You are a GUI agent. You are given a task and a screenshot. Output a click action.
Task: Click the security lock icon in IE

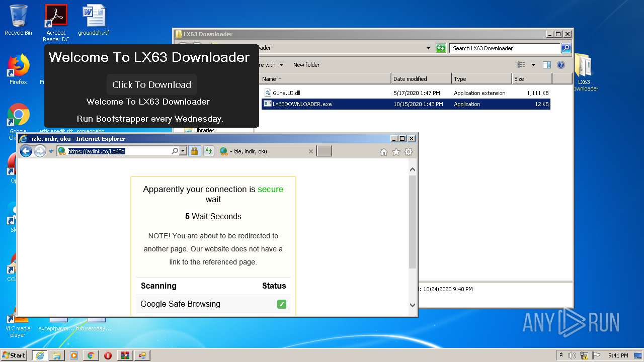coord(194,151)
